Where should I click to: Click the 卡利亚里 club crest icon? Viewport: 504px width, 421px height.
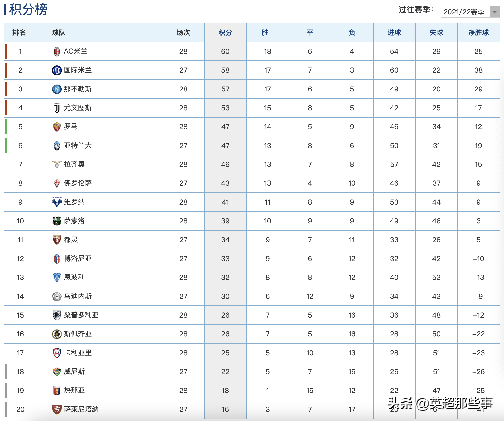click(57, 353)
